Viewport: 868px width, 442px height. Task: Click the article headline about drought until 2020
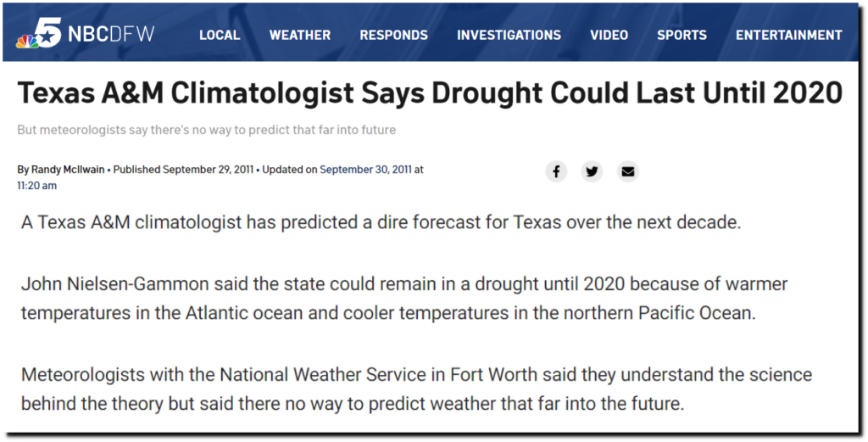(x=430, y=92)
